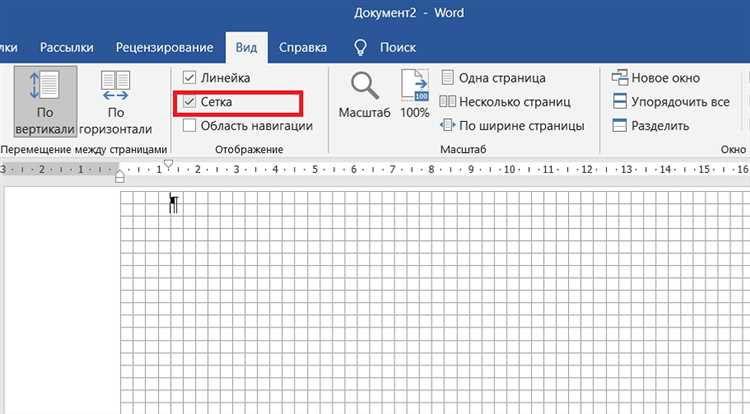Select the vertical page movement button
This screenshot has width=750, height=414.
pyautogui.click(x=45, y=101)
